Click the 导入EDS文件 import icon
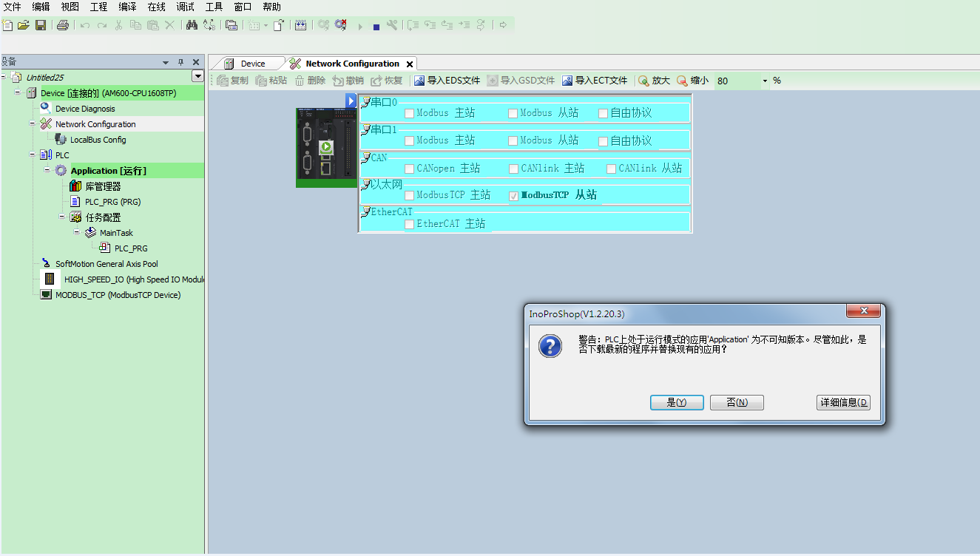980x556 pixels. coord(419,81)
